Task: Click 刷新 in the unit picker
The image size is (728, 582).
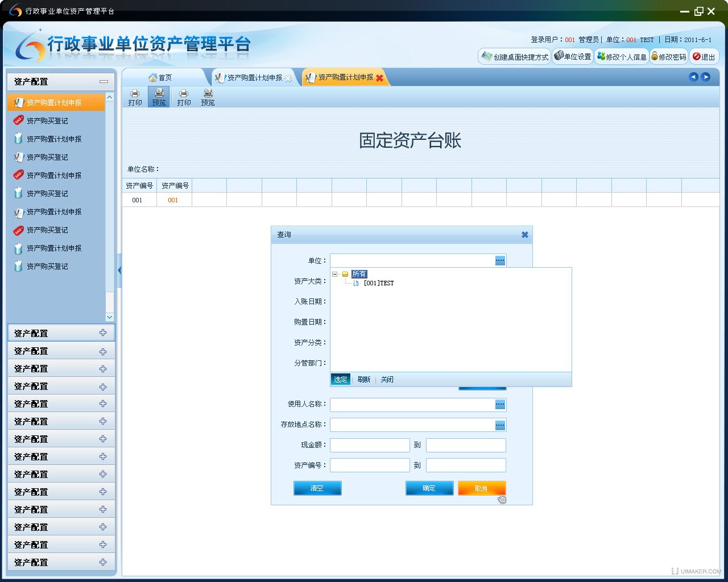Action: (x=364, y=380)
